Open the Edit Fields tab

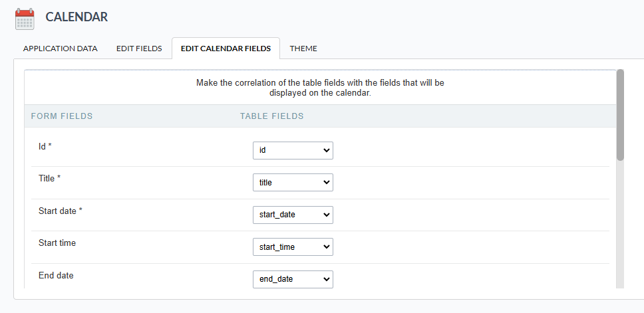[139, 49]
